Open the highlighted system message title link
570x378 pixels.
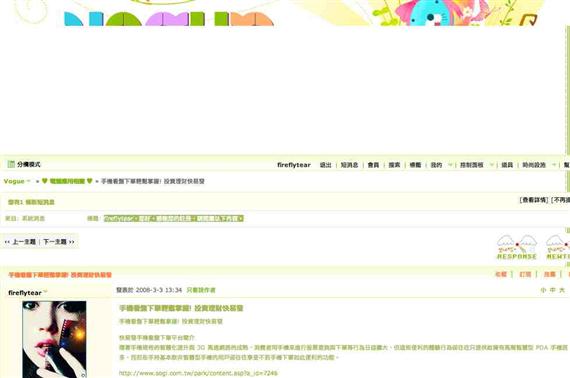pyautogui.click(x=173, y=218)
